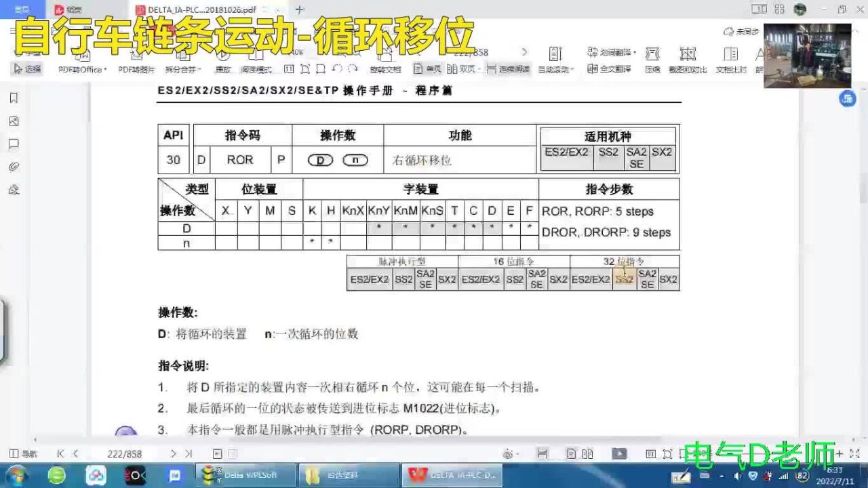Open the thumbnail panel in left sidebar
Viewport: 868px width, 488px height.
coord(14,121)
